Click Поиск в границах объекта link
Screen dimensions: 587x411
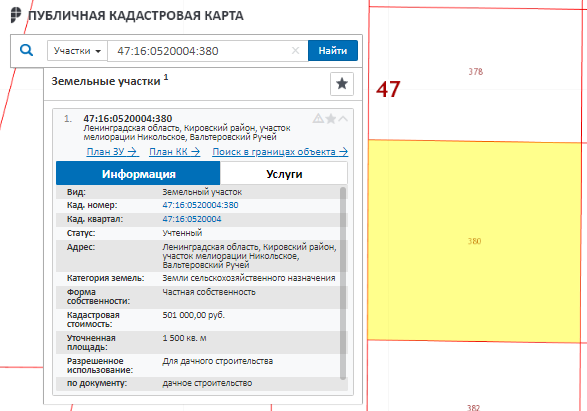[x=280, y=152]
